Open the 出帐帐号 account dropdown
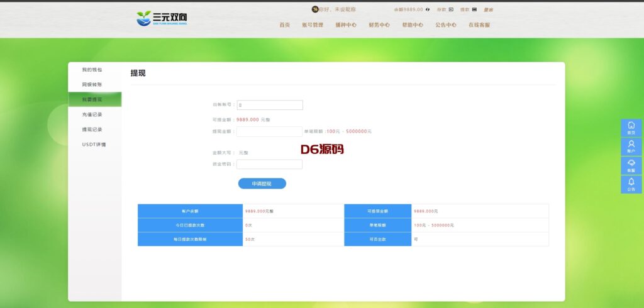The image size is (644, 308). pos(270,105)
